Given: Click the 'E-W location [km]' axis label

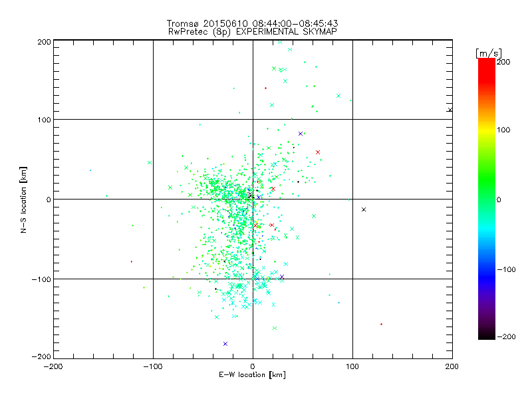Looking at the screenshot, I should pos(252,375).
